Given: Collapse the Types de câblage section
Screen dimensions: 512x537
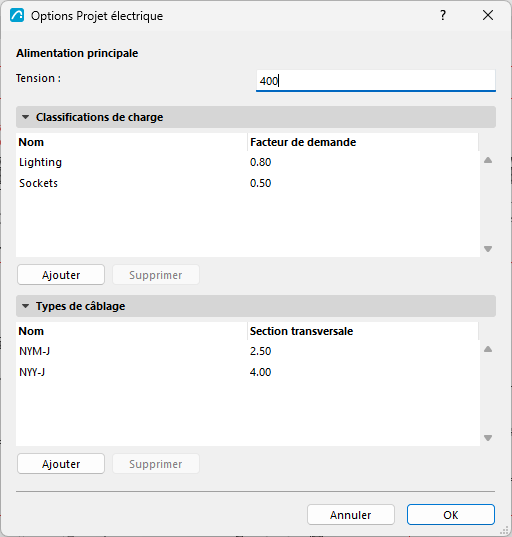Looking at the screenshot, I should tap(25, 306).
